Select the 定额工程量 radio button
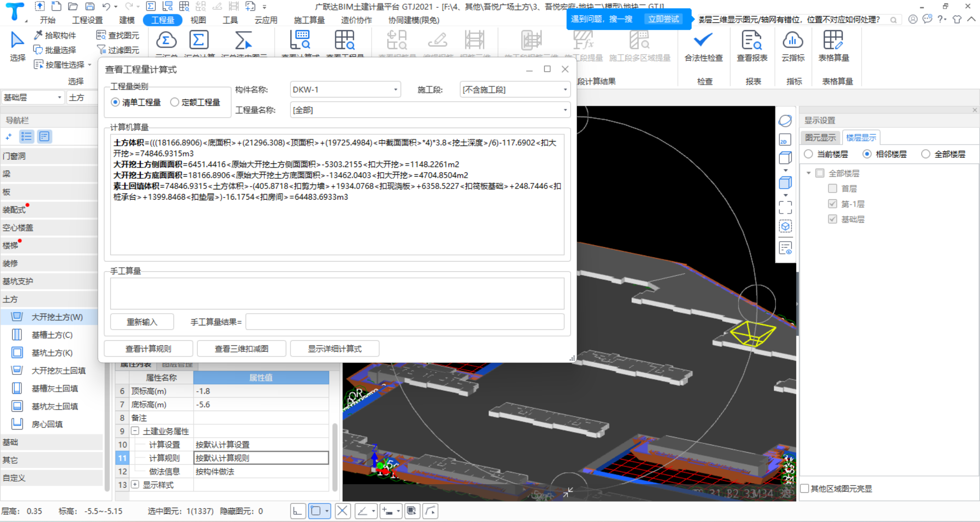The width and height of the screenshot is (980, 522). coord(175,102)
